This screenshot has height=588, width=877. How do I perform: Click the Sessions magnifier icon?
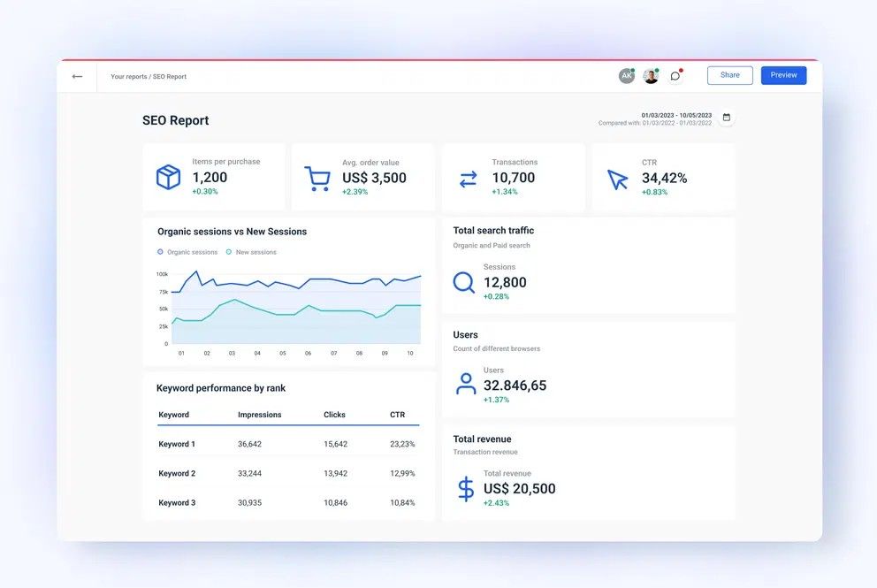[463, 282]
